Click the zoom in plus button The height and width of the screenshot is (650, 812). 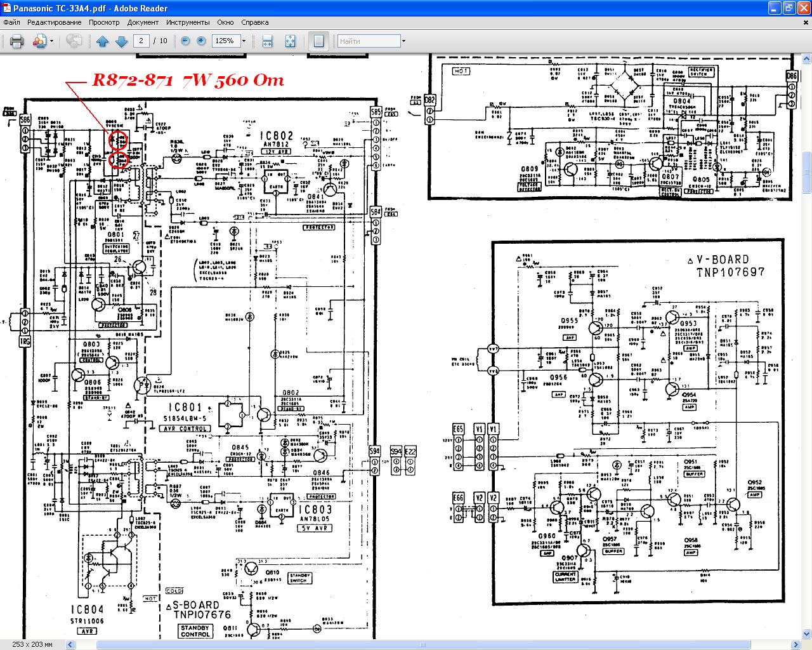(x=201, y=41)
